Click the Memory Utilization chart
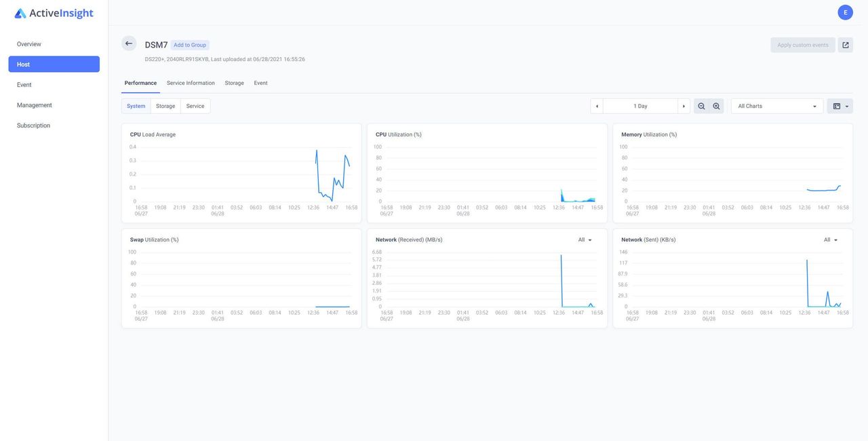The width and height of the screenshot is (868, 441). tap(732, 173)
